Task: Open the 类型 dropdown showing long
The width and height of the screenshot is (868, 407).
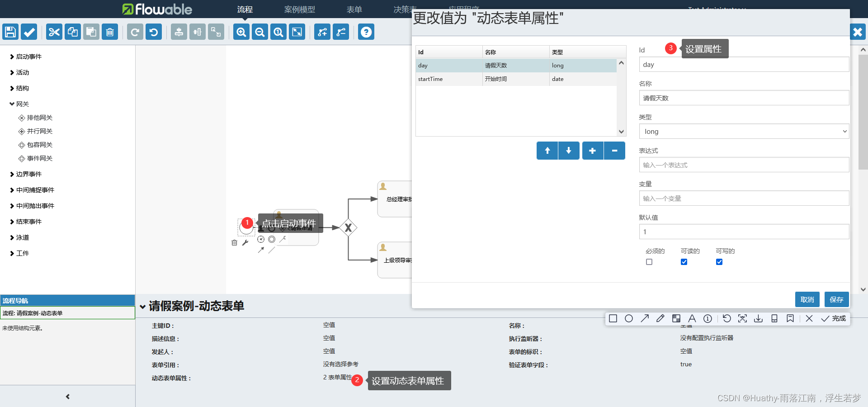Action: (744, 132)
